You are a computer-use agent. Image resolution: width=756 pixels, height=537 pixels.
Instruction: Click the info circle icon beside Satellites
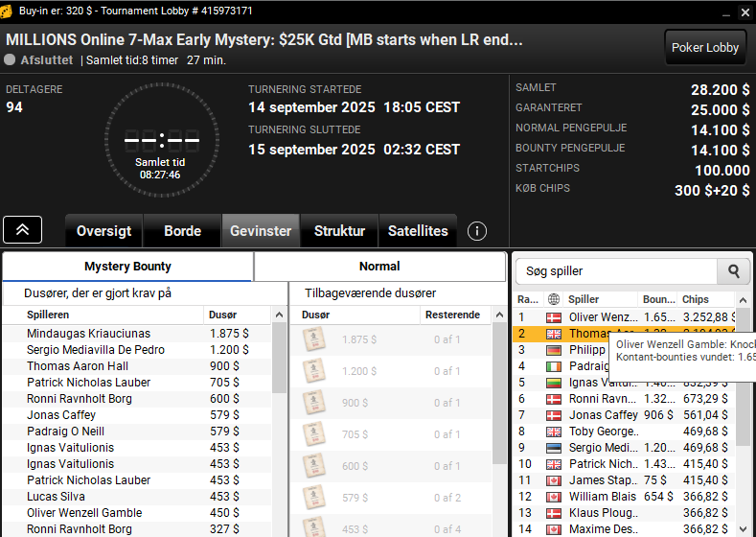pyautogui.click(x=477, y=231)
